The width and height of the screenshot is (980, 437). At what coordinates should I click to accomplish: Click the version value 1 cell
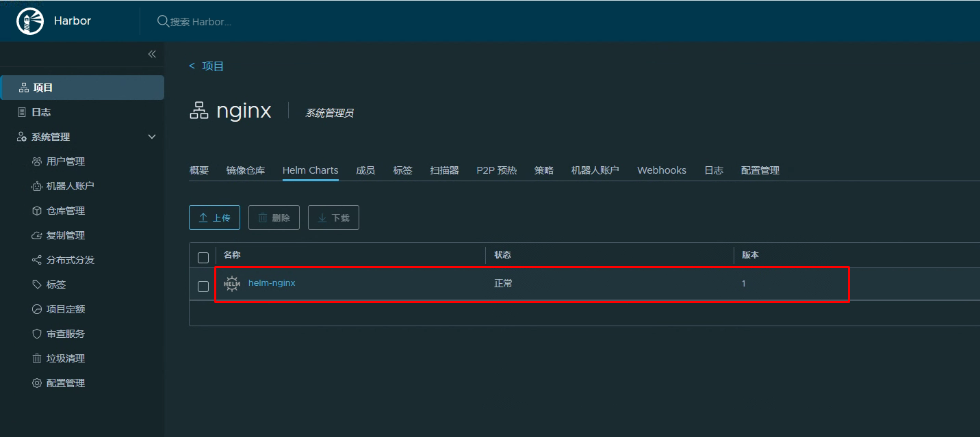744,283
